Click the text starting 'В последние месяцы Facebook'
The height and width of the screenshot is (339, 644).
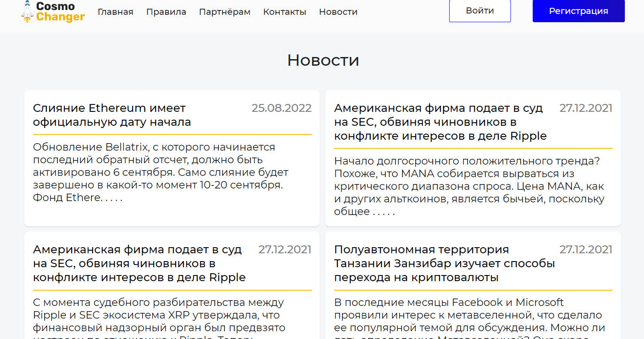(470, 318)
